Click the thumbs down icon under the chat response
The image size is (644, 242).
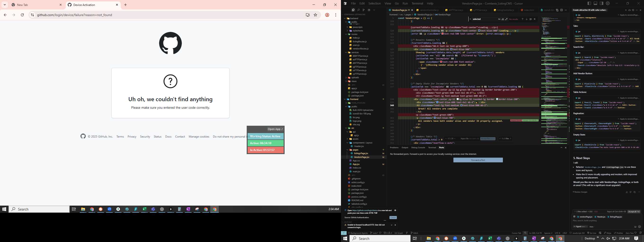631,192
